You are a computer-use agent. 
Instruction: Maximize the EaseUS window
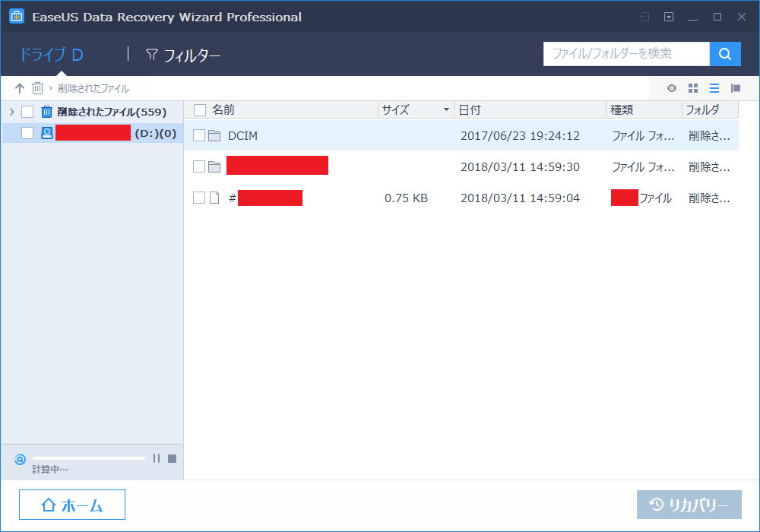pyautogui.click(x=717, y=17)
